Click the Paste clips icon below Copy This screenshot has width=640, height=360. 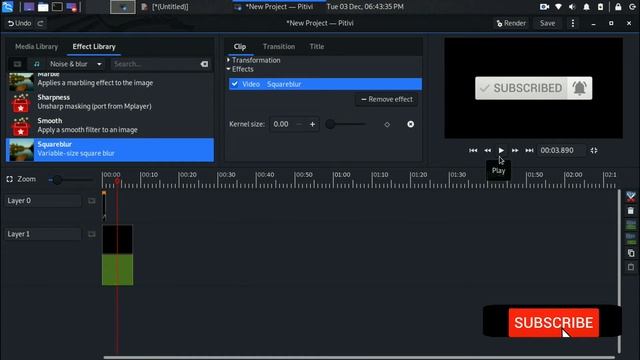point(631,267)
